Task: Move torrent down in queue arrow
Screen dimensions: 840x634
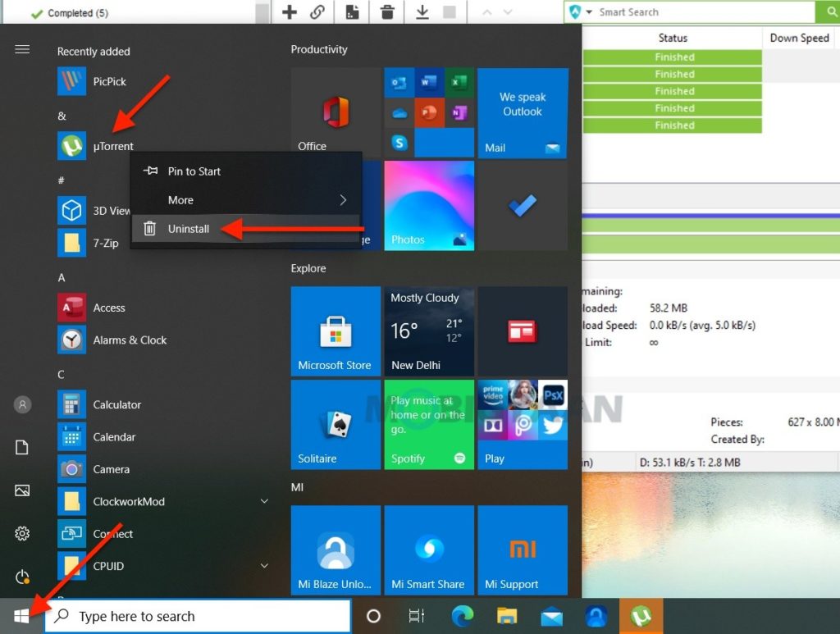Action: [508, 11]
